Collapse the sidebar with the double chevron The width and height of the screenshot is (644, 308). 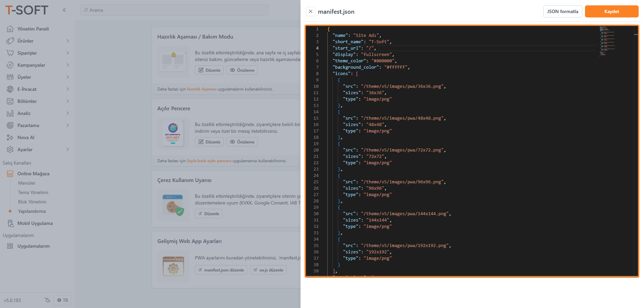[x=64, y=10]
